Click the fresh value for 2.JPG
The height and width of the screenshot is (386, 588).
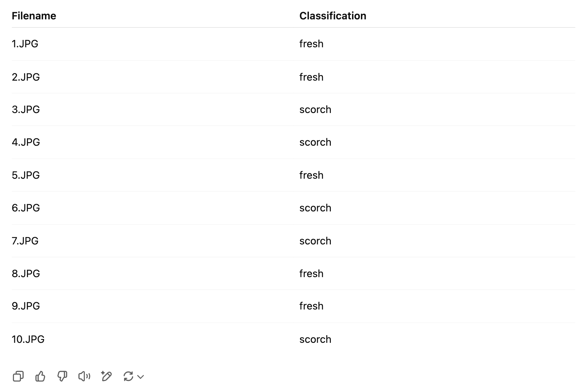(311, 77)
